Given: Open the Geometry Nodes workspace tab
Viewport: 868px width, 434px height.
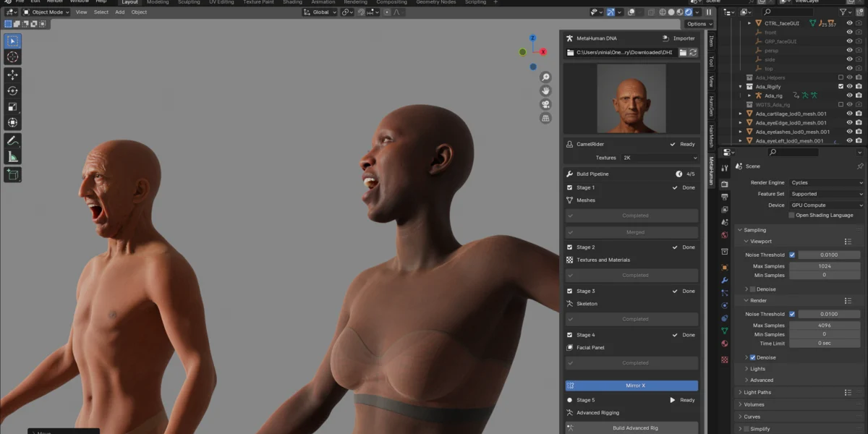Looking at the screenshot, I should (x=436, y=2).
